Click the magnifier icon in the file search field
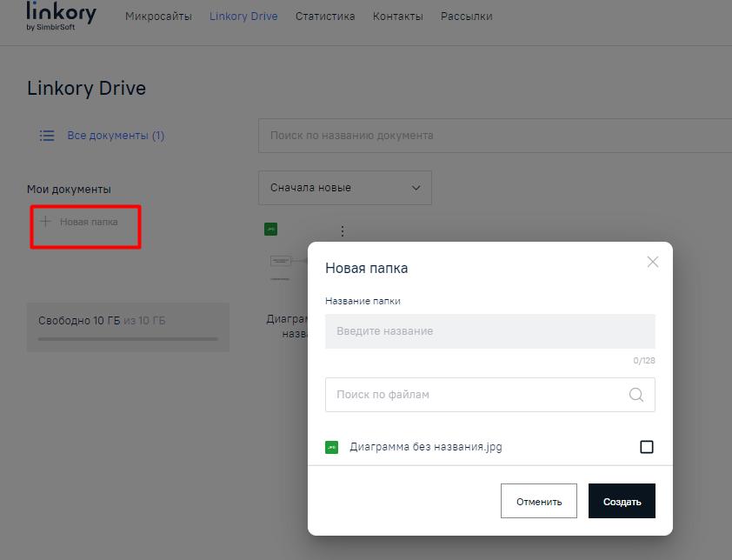This screenshot has width=732, height=560. [x=636, y=395]
